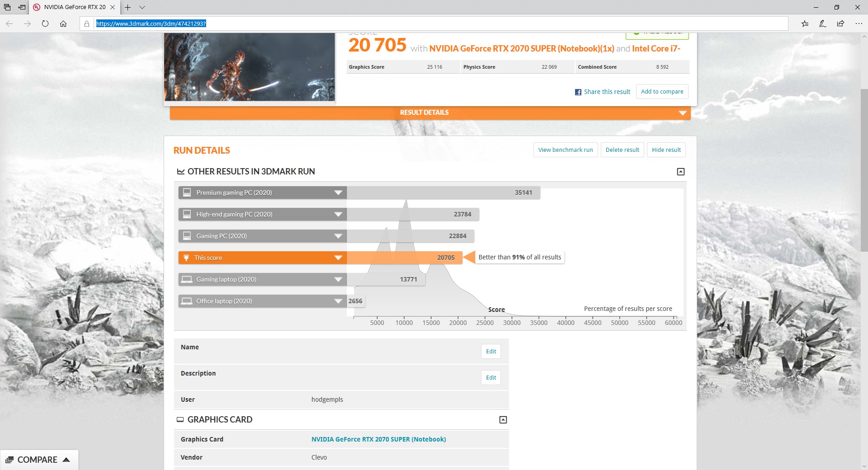Close the NVIDIA GeForce RTX tab
868x470 pixels.
[113, 7]
